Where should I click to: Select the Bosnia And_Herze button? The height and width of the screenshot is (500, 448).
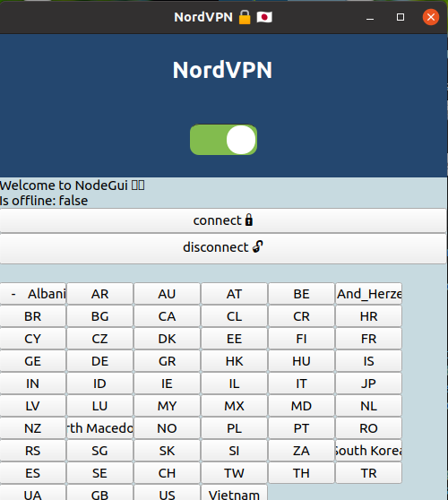pyautogui.click(x=368, y=294)
